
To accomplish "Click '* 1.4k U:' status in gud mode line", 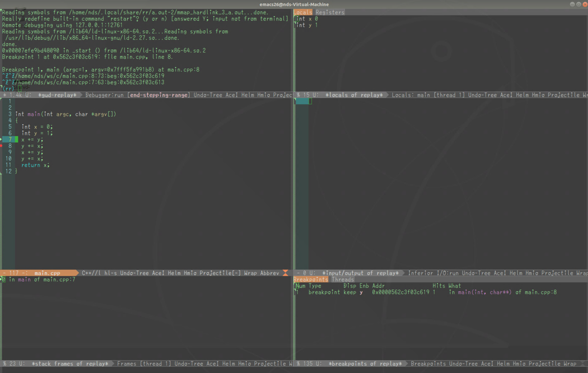I will (18, 95).
